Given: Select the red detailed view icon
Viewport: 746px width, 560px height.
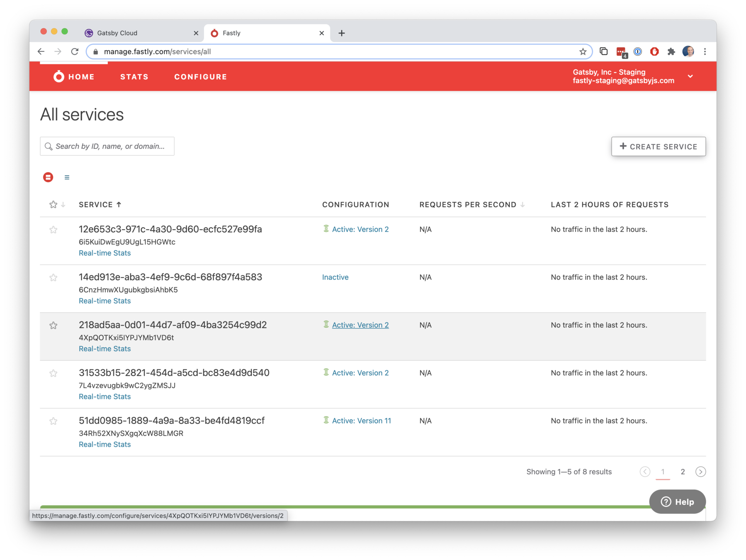Looking at the screenshot, I should point(48,177).
